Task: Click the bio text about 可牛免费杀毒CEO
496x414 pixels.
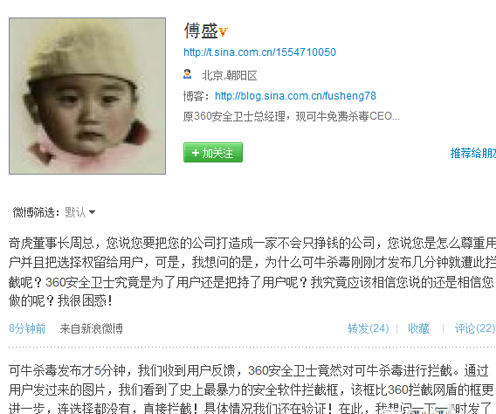Action: pos(291,116)
